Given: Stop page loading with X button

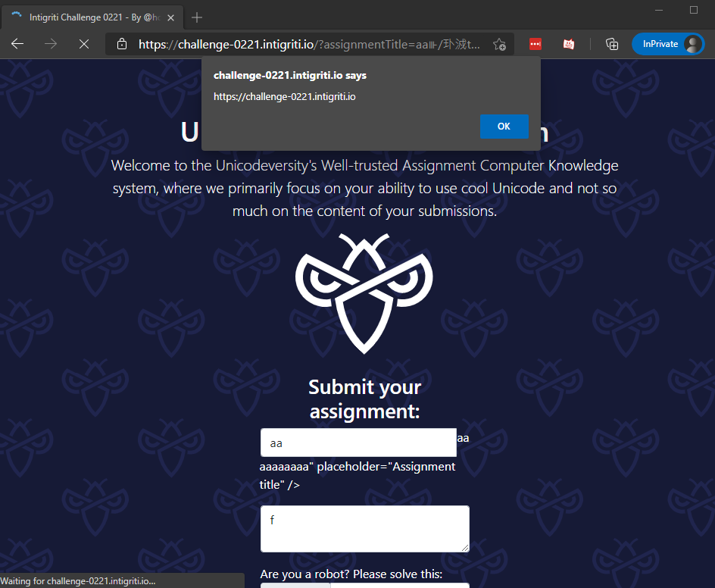Looking at the screenshot, I should tap(84, 44).
